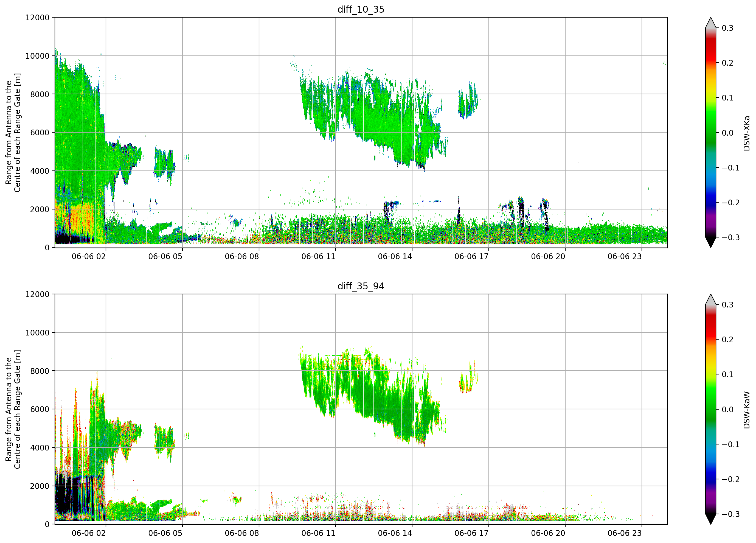Click the 0.3 tick on DSW-KaW colorbar
The height and width of the screenshot is (543, 756).
tap(728, 305)
